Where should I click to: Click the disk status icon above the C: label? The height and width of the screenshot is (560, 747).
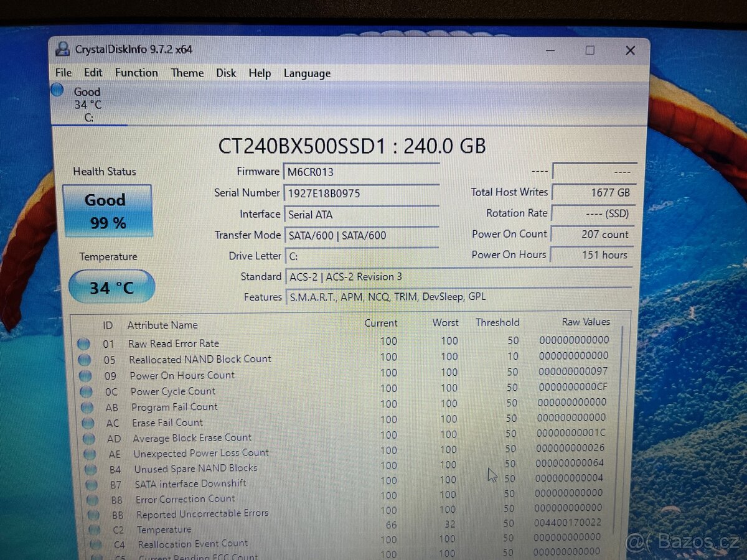57,90
